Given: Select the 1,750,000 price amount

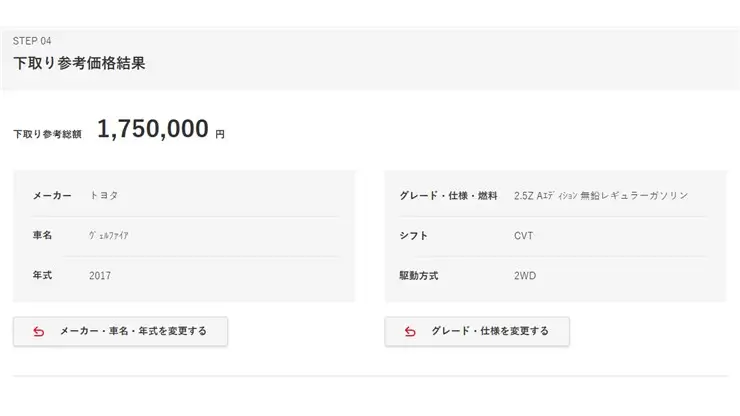Looking at the screenshot, I should pyautogui.click(x=153, y=129).
